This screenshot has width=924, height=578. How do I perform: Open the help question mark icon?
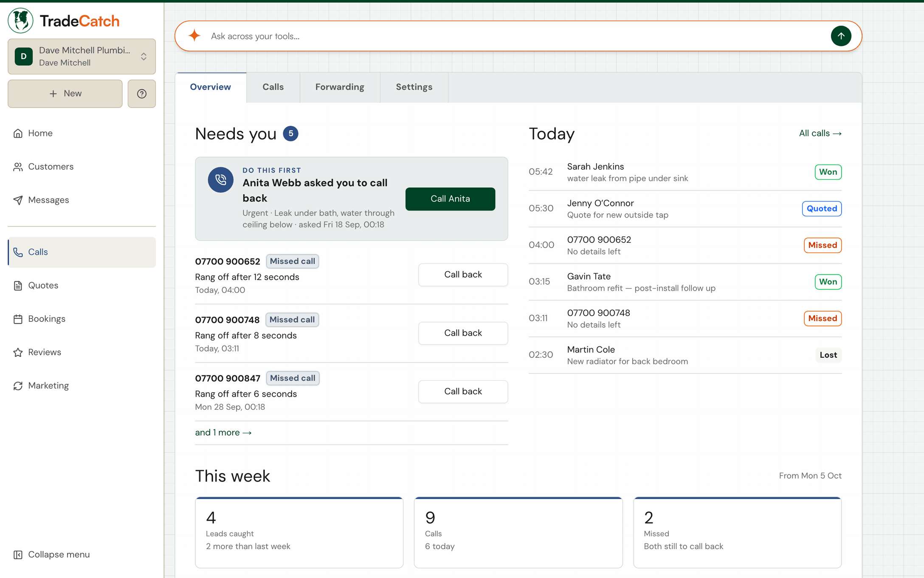[142, 93]
